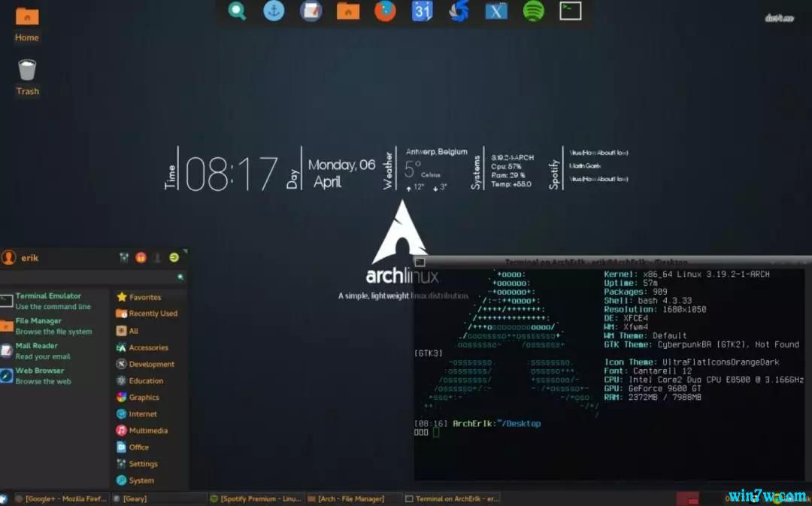Click the switch user icon in menu header

157,257
